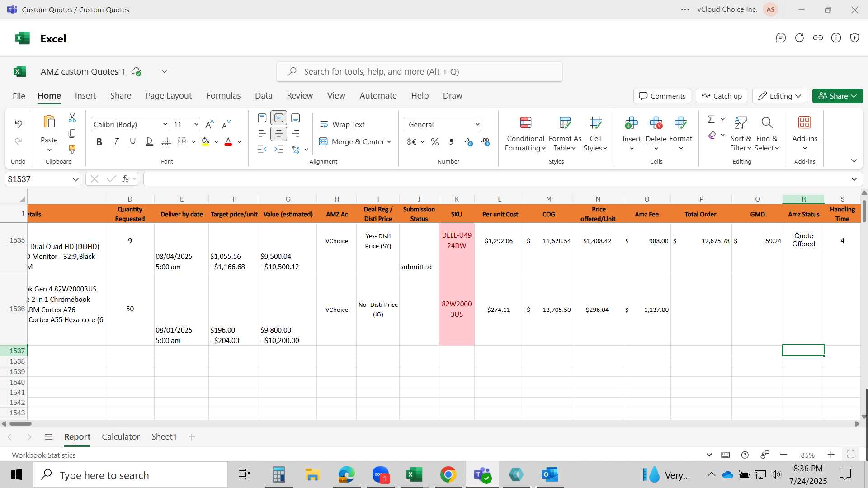Switch to the Data ribbon tab

[x=264, y=96]
